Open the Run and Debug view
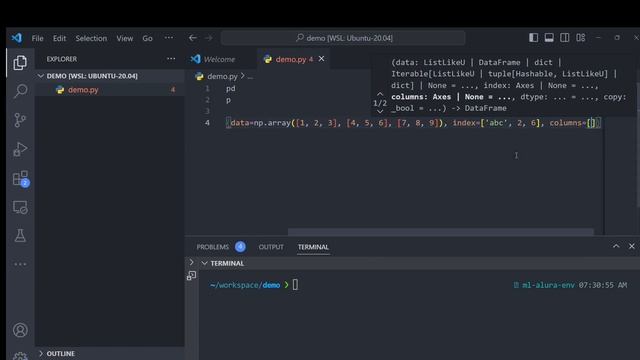The height and width of the screenshot is (360, 640). pyautogui.click(x=20, y=149)
